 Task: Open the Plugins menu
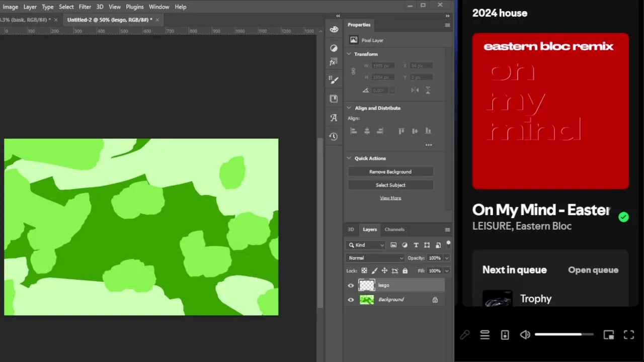coord(134,7)
